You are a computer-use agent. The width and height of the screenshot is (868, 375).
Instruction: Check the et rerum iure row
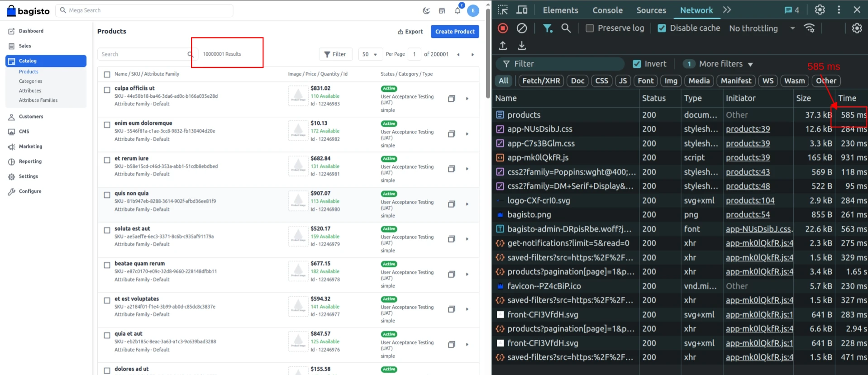click(107, 160)
